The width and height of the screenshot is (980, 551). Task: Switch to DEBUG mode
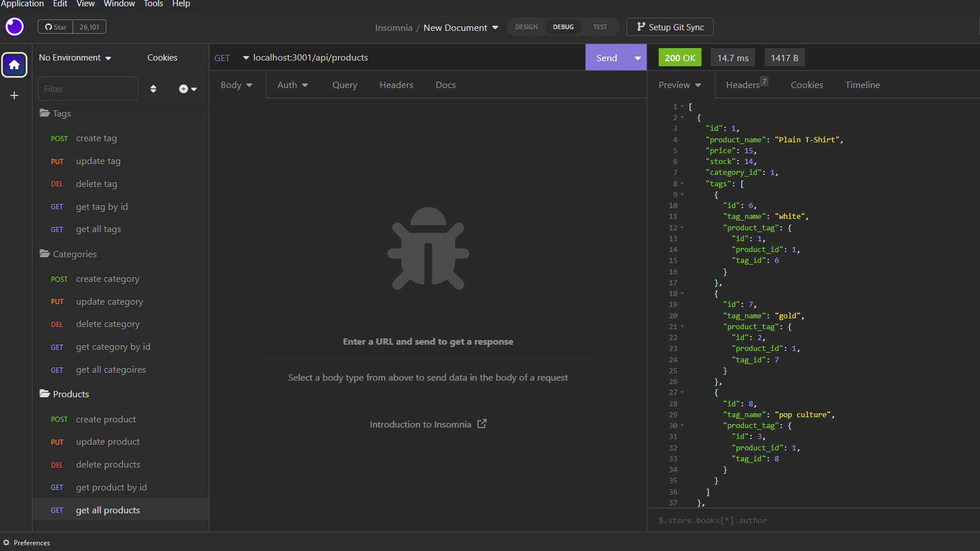[x=563, y=27]
